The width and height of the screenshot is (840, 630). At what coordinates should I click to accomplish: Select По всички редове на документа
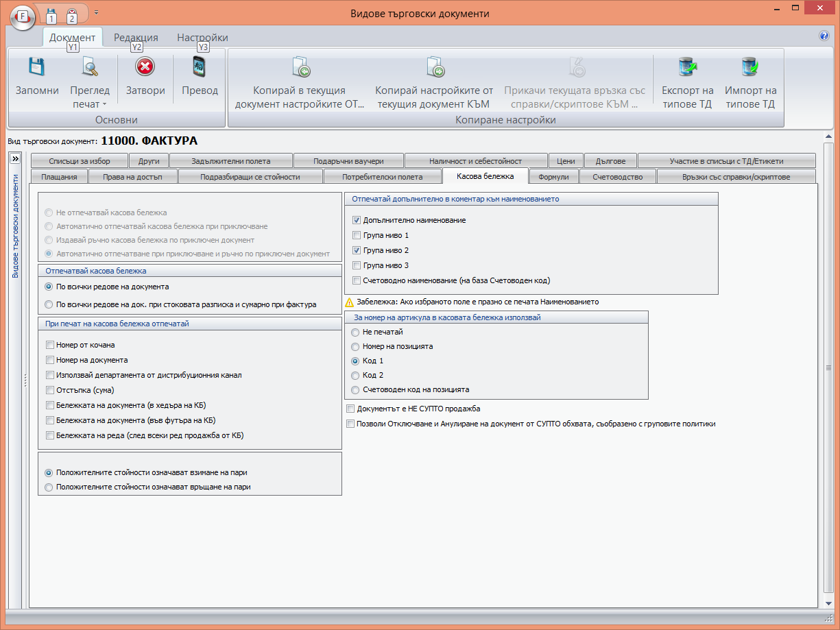tap(49, 287)
